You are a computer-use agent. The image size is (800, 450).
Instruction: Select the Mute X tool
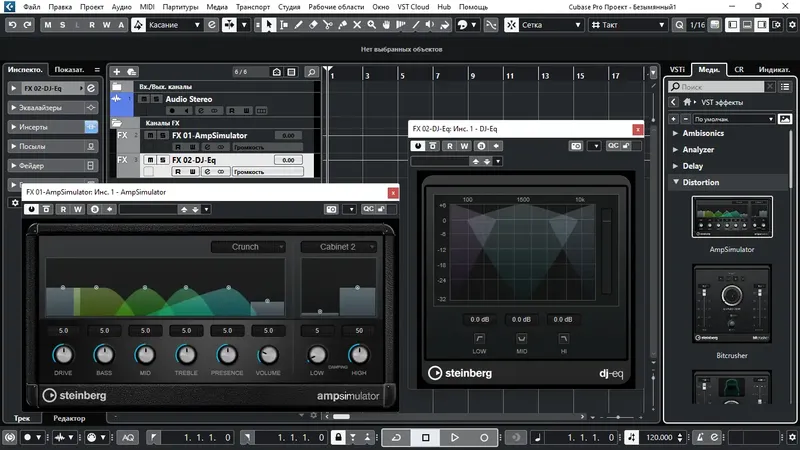click(357, 24)
